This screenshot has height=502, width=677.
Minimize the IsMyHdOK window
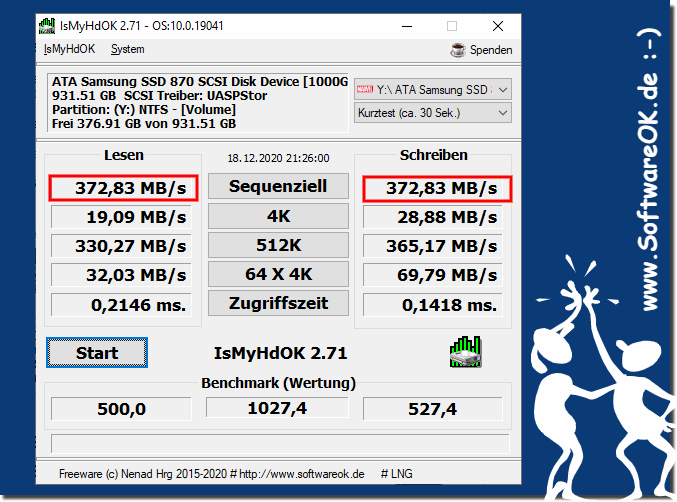tap(407, 26)
